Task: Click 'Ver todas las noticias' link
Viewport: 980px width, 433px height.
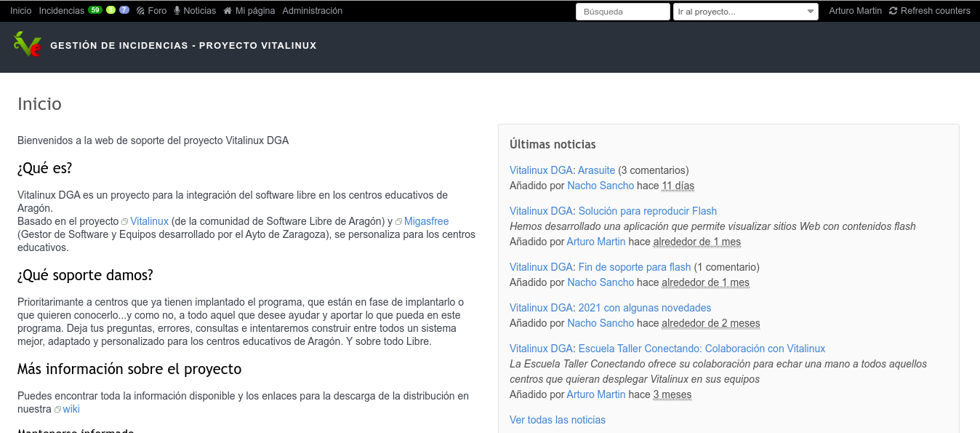Action: 558,420
